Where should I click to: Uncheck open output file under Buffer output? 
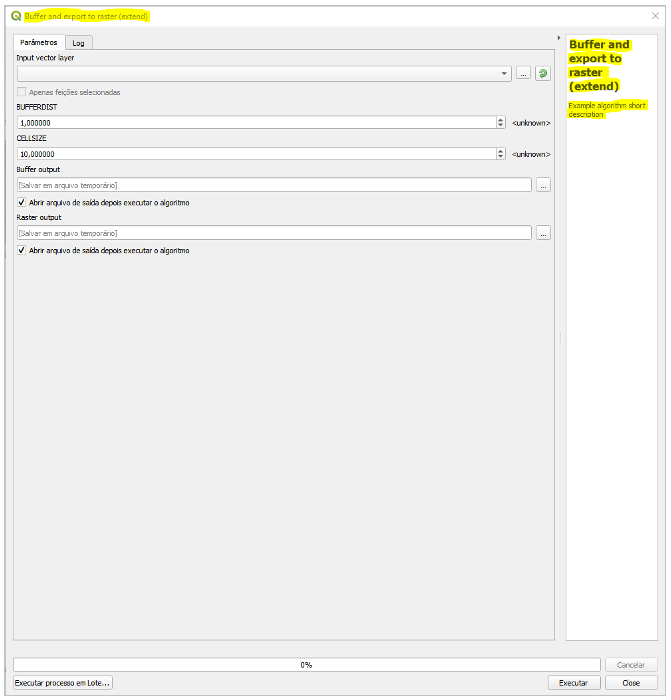pos(22,202)
